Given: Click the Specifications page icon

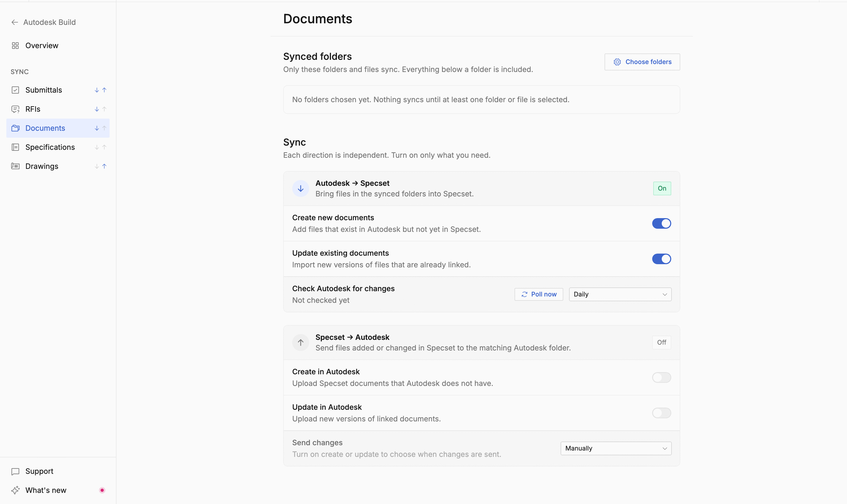Looking at the screenshot, I should coord(15,147).
